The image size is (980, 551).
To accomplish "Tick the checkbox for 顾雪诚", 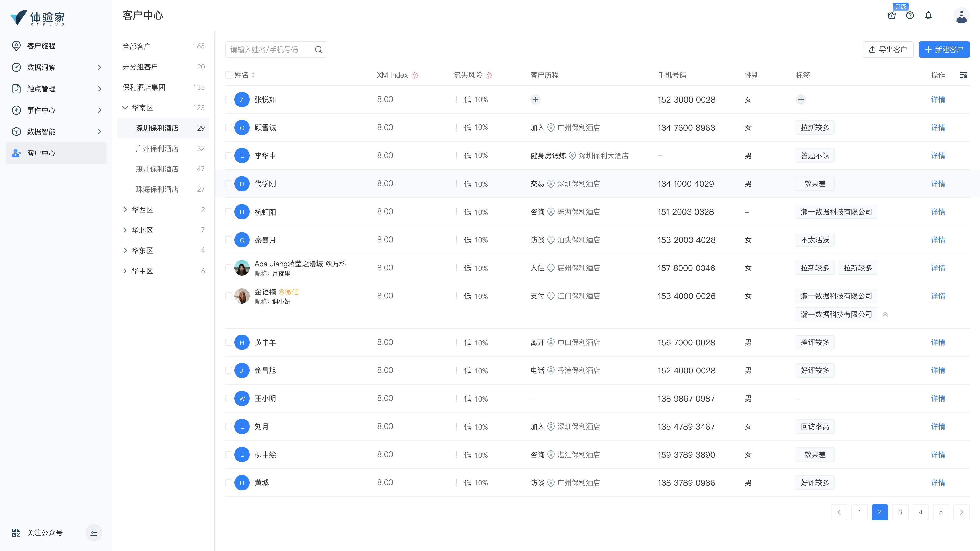I will tap(229, 128).
